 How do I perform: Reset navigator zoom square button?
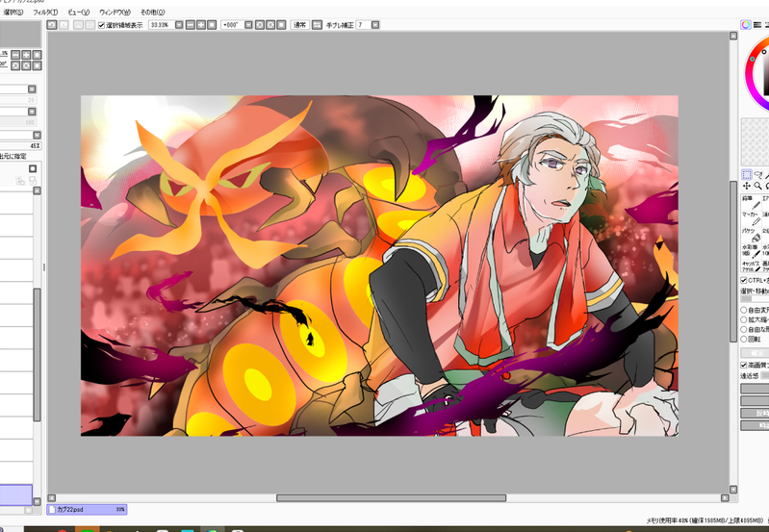point(37,55)
